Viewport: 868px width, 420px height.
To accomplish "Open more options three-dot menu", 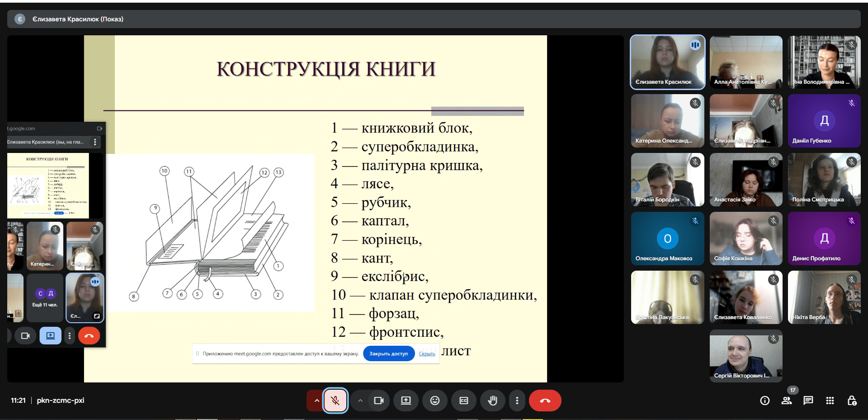I will point(517,401).
